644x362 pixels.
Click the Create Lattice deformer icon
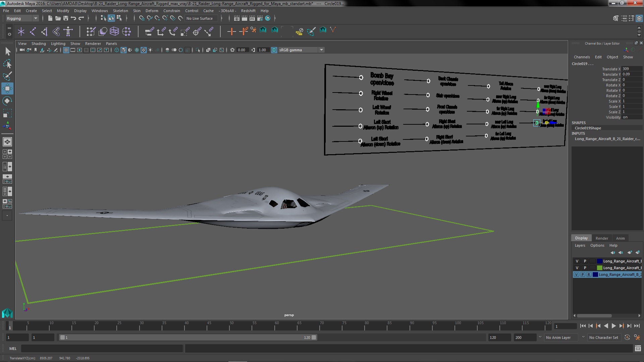pos(114,32)
